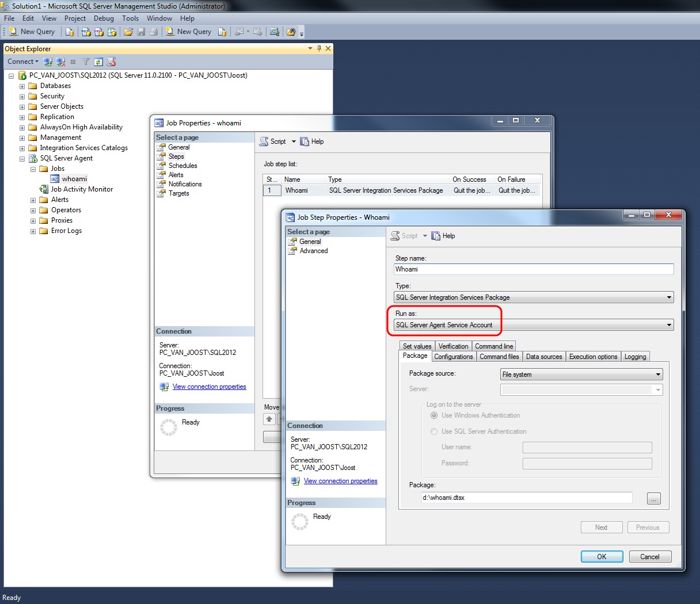Image resolution: width=700 pixels, height=604 pixels.
Task: Open the Debug menu
Action: 104,18
